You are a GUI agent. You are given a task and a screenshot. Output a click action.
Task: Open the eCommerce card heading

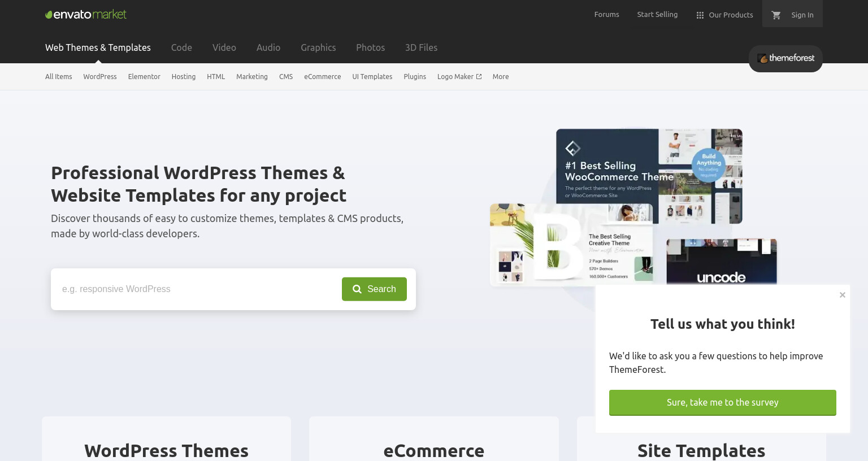(434, 451)
